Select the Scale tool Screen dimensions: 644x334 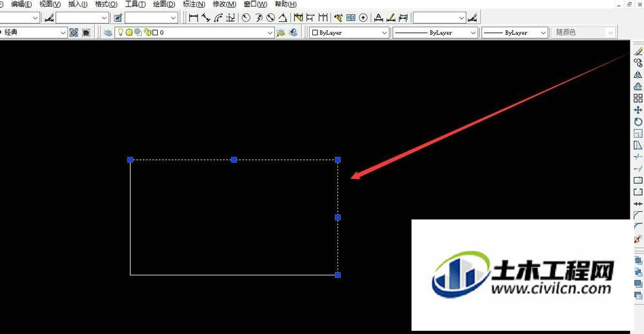pos(638,133)
